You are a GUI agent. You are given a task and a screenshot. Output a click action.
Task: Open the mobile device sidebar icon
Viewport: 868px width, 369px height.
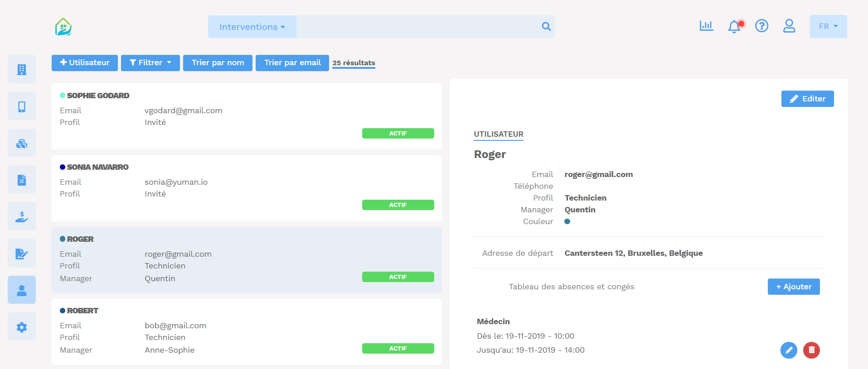22,106
